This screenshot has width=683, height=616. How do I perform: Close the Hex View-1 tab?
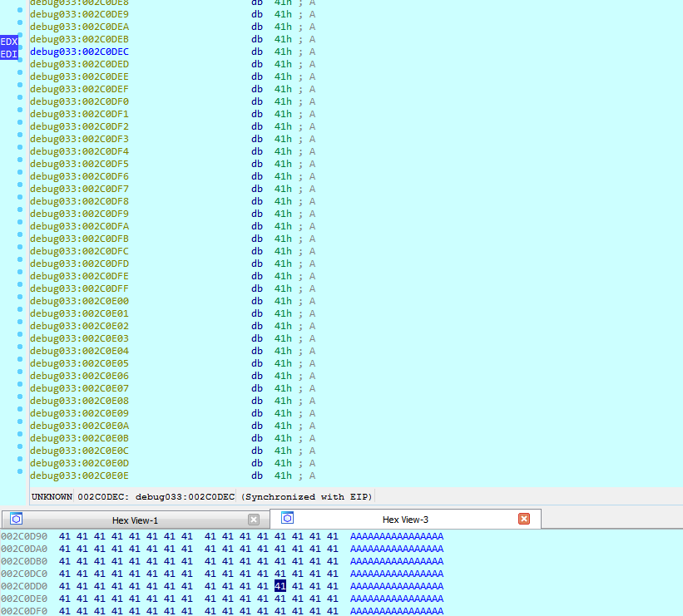point(254,520)
